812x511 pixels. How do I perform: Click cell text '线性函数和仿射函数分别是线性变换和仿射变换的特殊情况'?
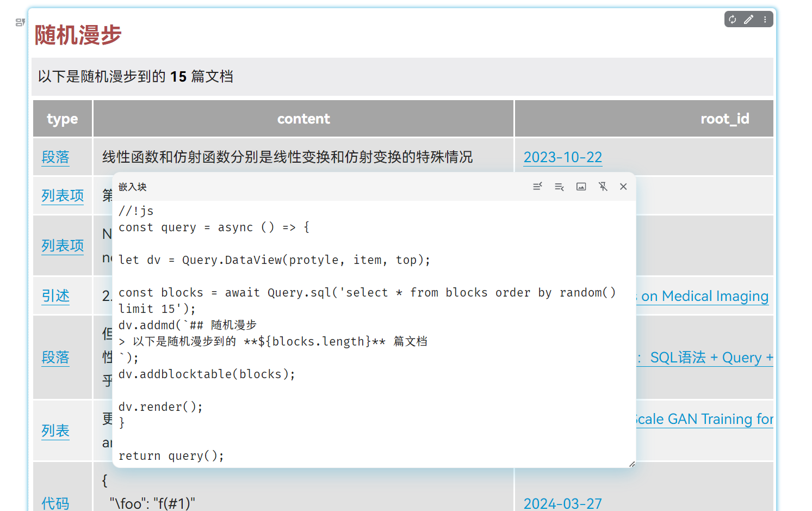(288, 157)
